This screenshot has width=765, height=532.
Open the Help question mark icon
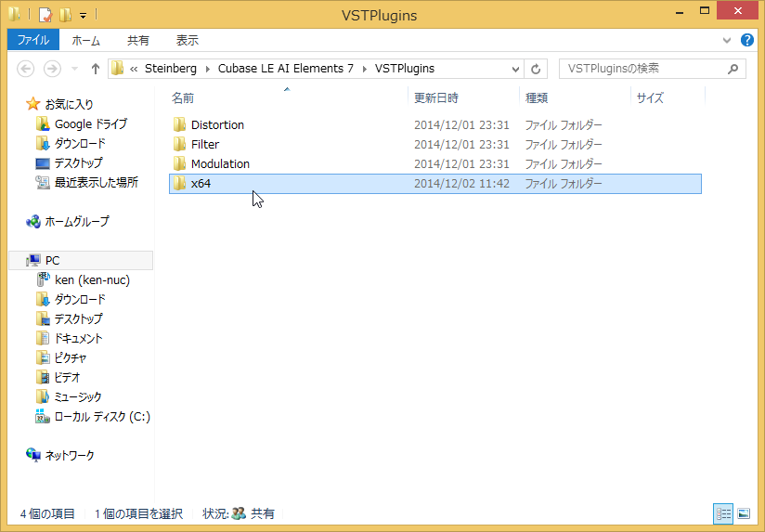tap(747, 40)
